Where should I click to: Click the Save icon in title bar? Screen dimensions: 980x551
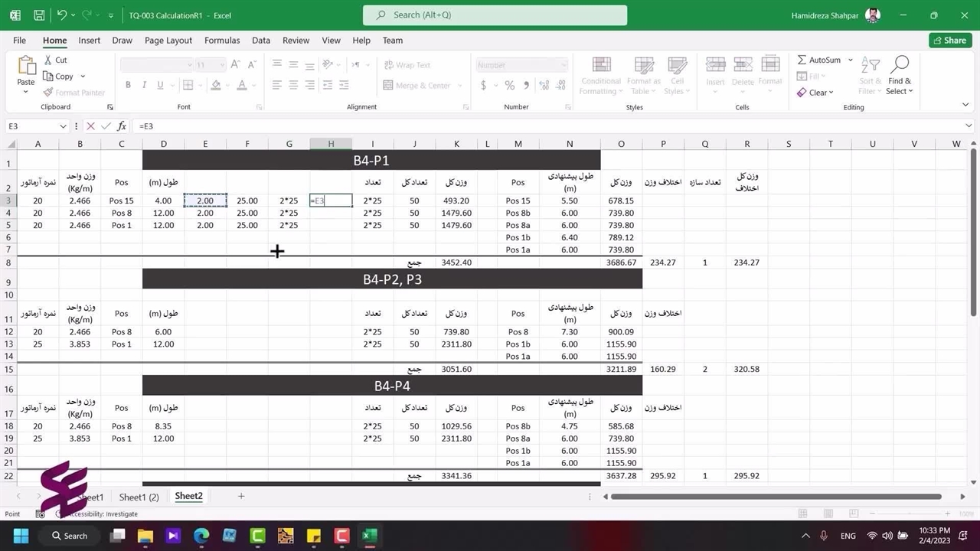[x=39, y=15]
